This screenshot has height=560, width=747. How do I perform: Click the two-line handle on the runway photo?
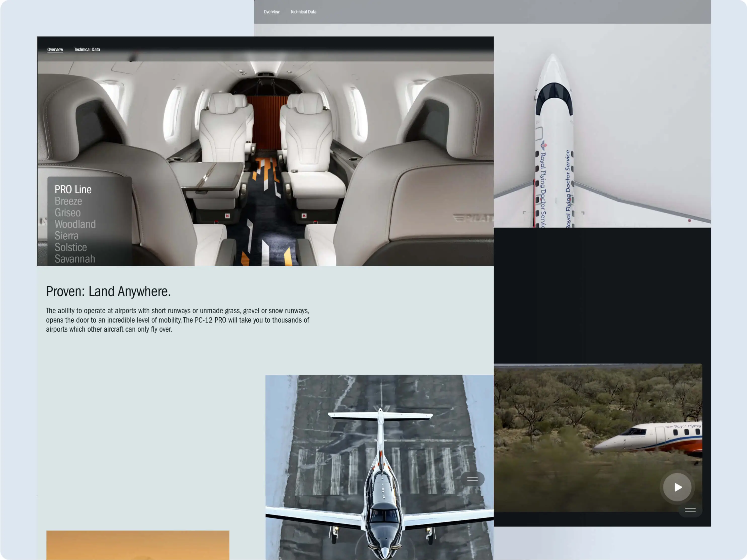click(473, 479)
